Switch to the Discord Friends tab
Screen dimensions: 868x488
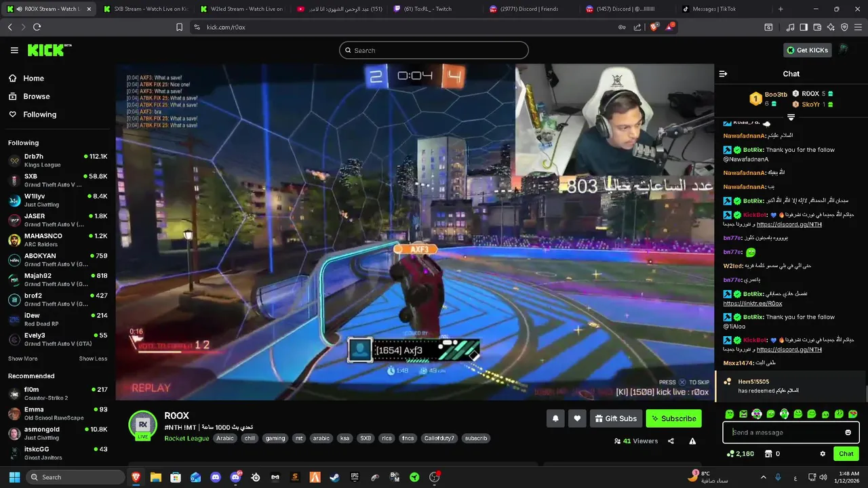(x=531, y=9)
